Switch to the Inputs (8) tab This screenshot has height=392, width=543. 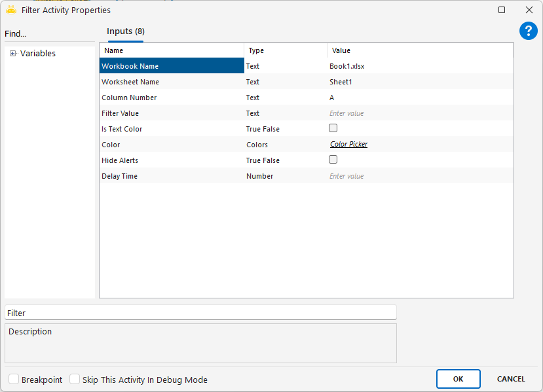[x=126, y=31]
